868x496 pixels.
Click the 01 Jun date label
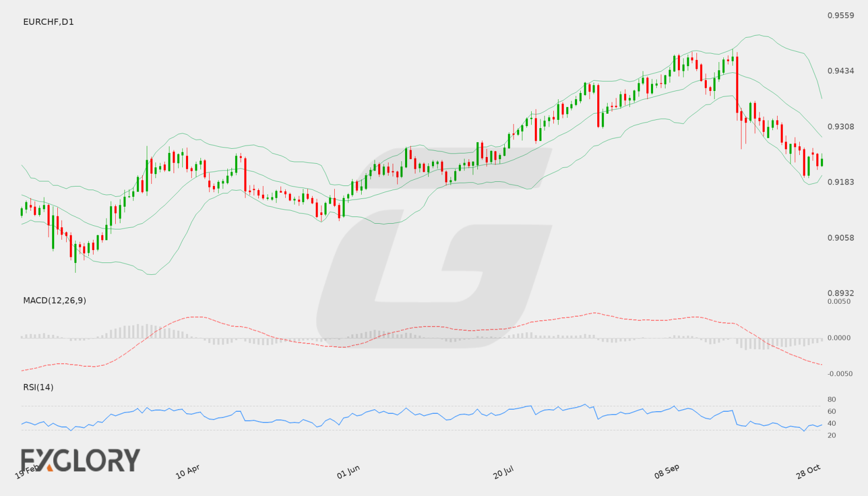(x=348, y=472)
